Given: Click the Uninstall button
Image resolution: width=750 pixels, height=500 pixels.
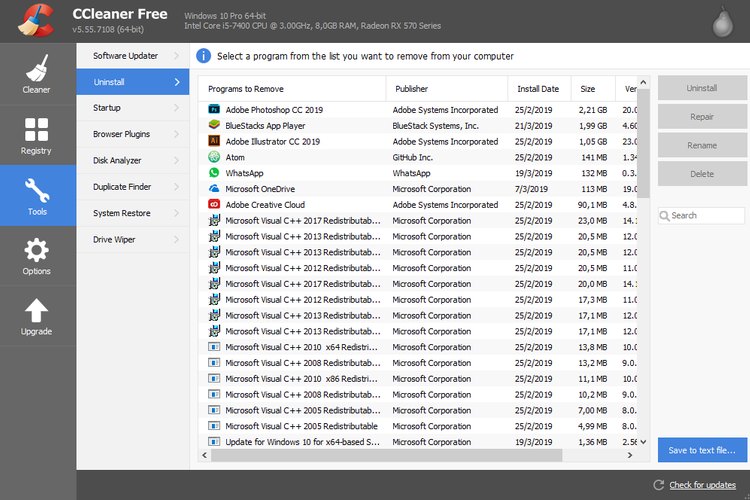Looking at the screenshot, I should pos(702,88).
